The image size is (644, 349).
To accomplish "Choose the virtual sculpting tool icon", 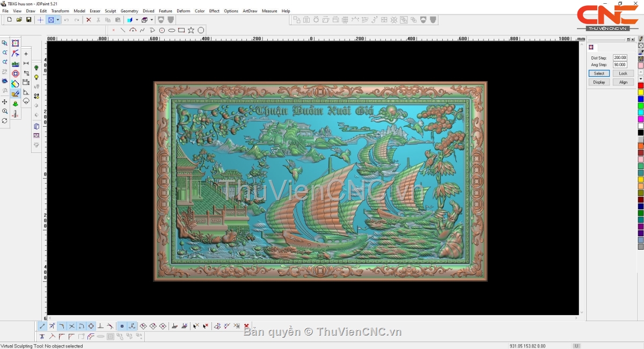I will click(x=16, y=93).
